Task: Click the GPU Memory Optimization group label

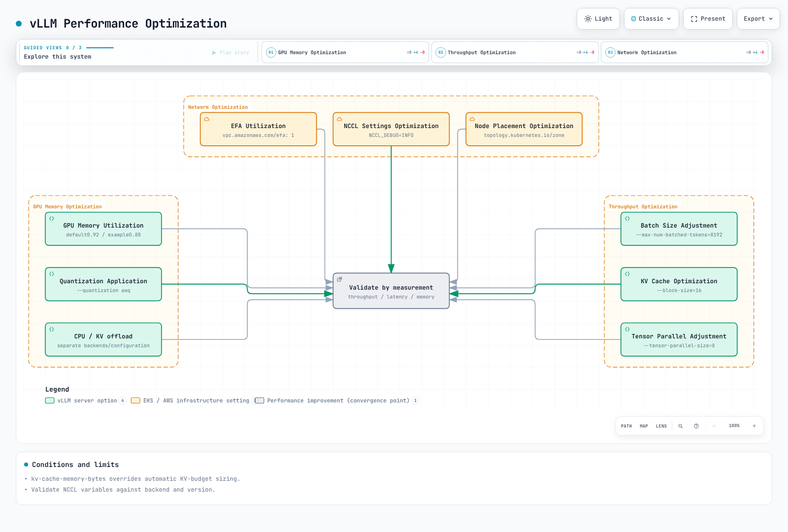Action: tap(67, 207)
